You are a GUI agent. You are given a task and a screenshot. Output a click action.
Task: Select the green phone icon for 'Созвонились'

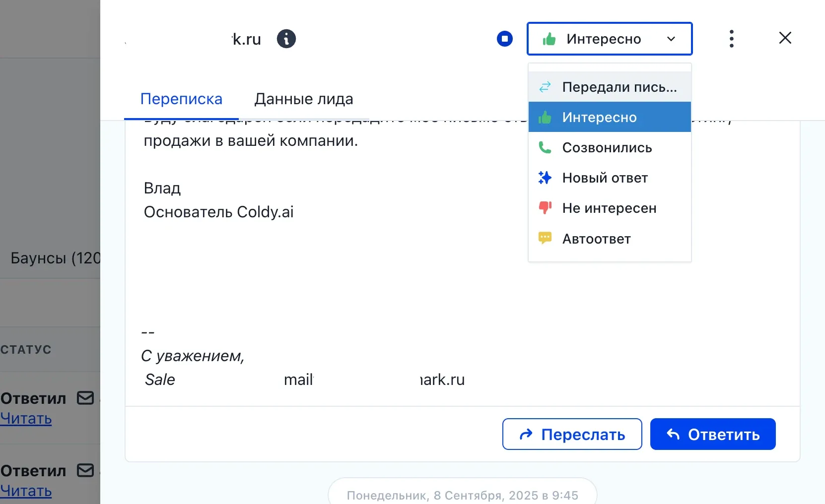coord(545,147)
